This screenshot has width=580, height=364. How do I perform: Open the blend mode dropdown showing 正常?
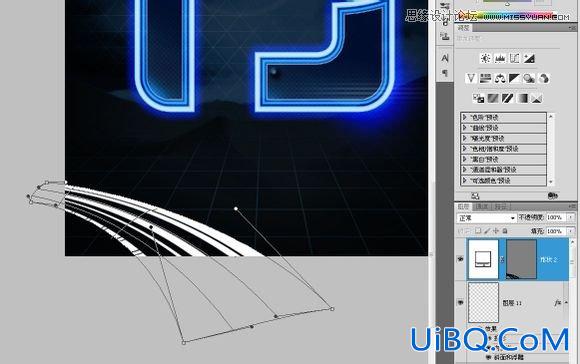pos(487,218)
